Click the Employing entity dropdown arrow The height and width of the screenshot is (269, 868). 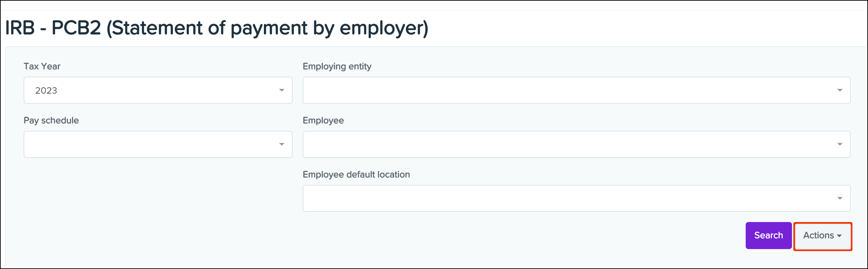840,90
